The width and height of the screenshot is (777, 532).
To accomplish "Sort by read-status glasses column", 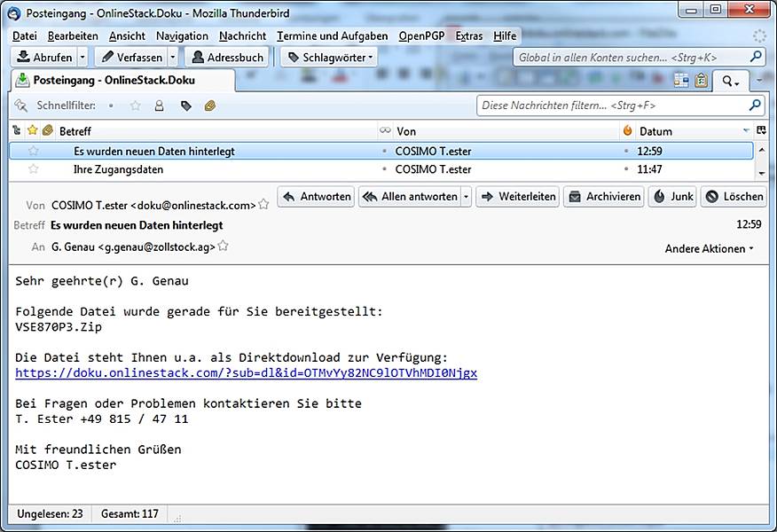I will click(385, 130).
